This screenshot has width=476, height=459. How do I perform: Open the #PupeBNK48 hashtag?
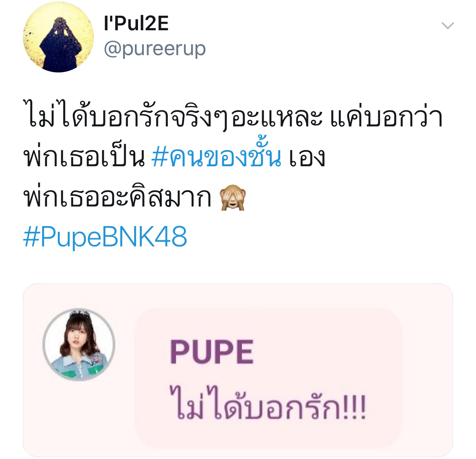(105, 237)
